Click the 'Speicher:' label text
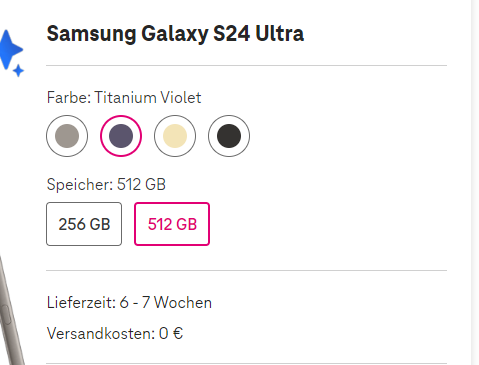 click(x=80, y=185)
